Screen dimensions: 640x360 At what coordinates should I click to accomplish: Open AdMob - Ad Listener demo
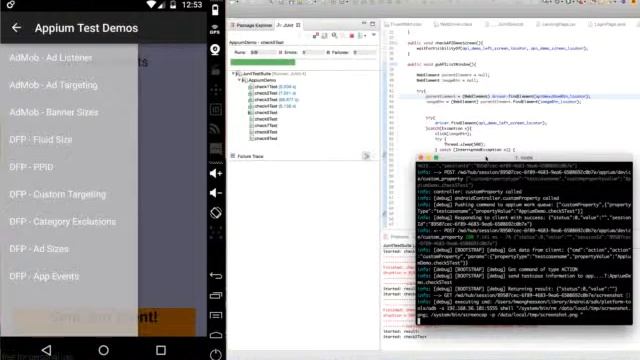coord(51,58)
